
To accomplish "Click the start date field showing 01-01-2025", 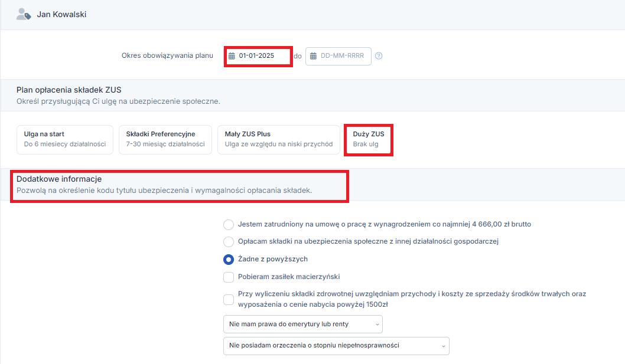I will pyautogui.click(x=258, y=56).
